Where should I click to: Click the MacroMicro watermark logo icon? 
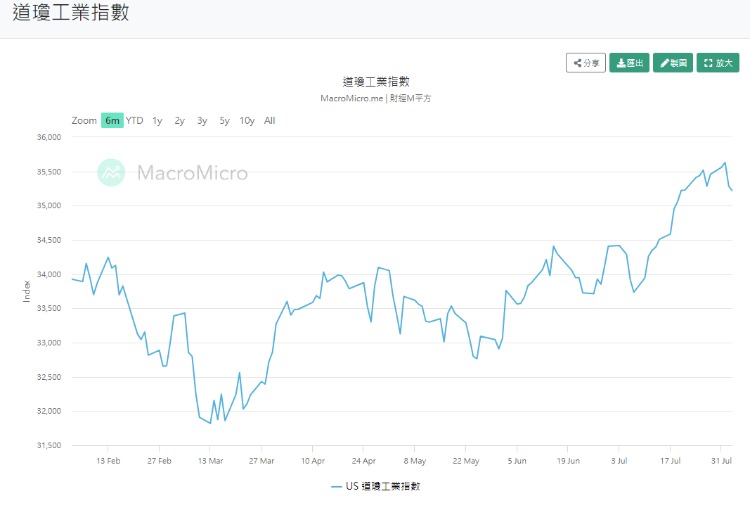pos(111,172)
